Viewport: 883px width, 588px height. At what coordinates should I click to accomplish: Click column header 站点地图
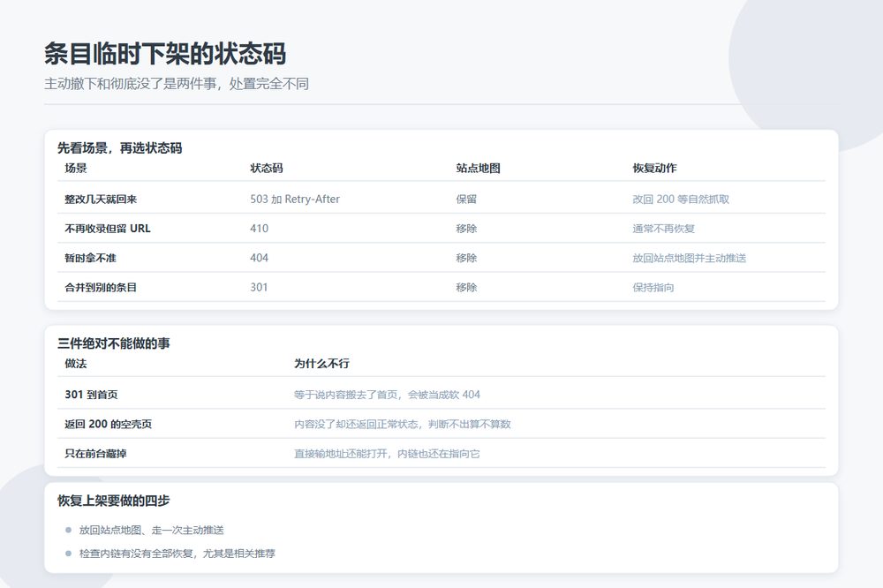click(478, 168)
